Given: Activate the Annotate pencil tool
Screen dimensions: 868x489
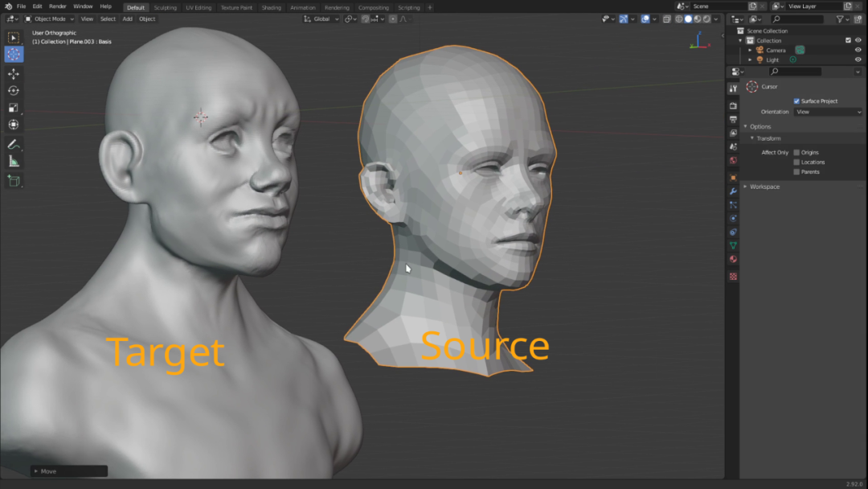Looking at the screenshot, I should [x=14, y=145].
